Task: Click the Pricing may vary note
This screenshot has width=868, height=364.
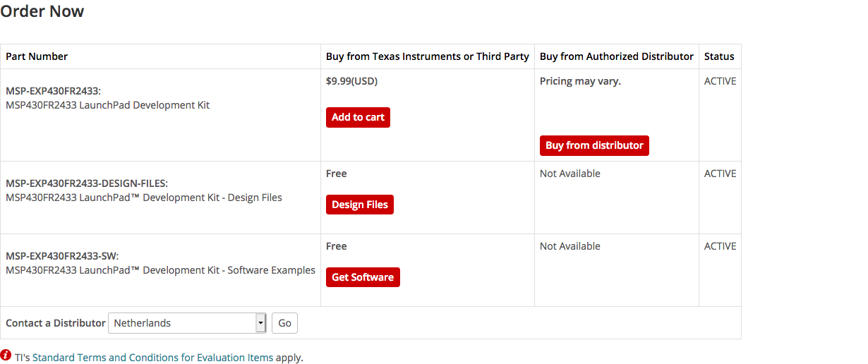Action: [x=580, y=81]
